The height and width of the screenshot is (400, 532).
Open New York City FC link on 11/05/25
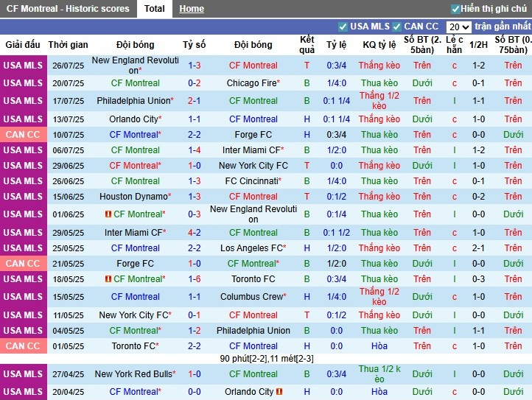tap(133, 315)
